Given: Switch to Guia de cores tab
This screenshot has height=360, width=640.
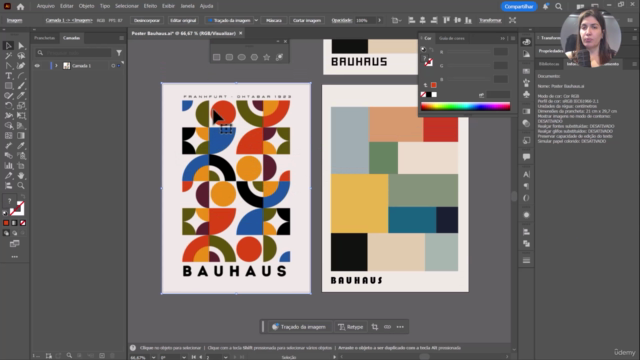Looking at the screenshot, I should (451, 38).
